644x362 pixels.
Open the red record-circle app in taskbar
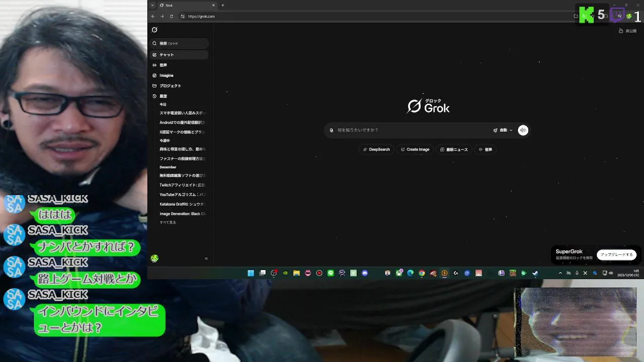(x=319, y=273)
